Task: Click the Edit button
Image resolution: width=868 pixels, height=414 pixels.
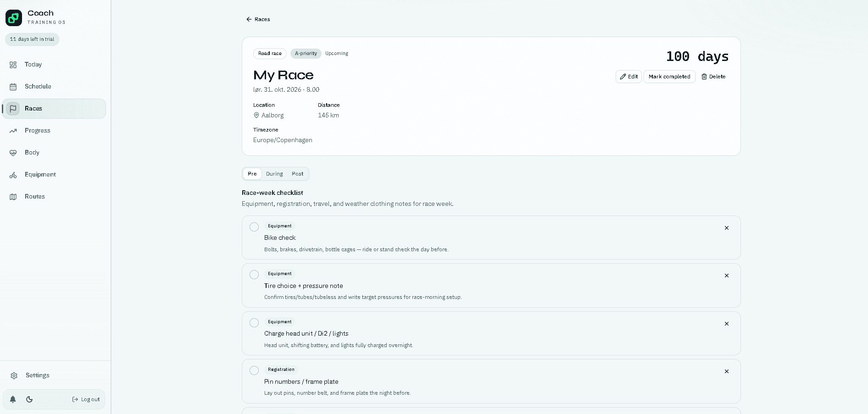Action: coord(629,77)
